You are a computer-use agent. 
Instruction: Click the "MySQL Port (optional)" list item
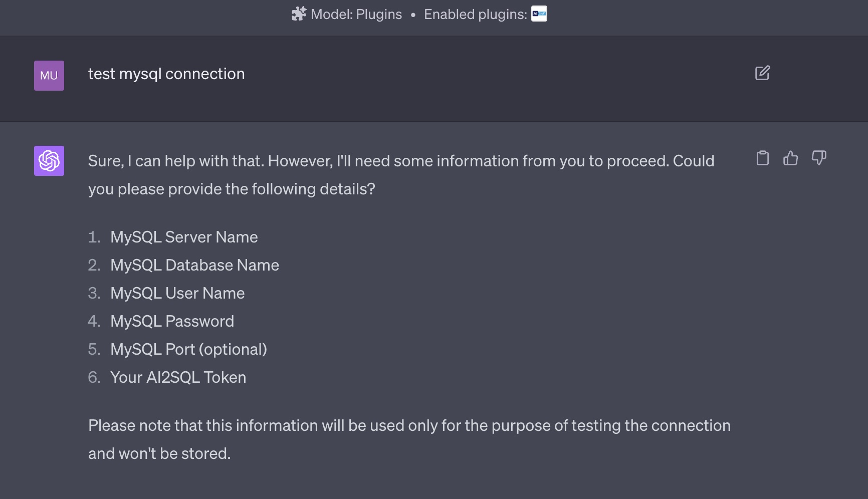tap(188, 349)
